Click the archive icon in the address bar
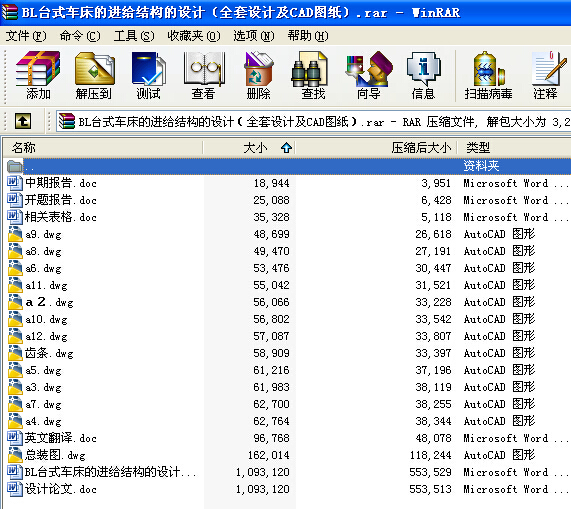 67,121
